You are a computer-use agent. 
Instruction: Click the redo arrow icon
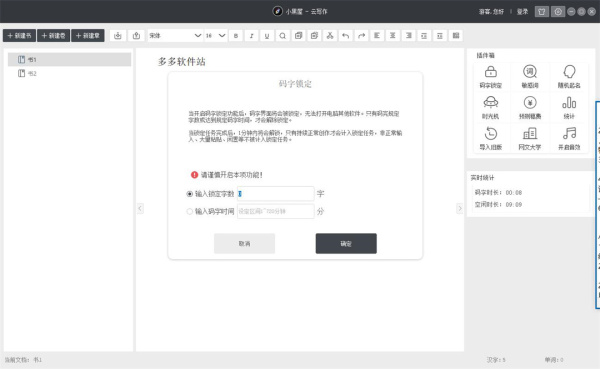tap(361, 36)
